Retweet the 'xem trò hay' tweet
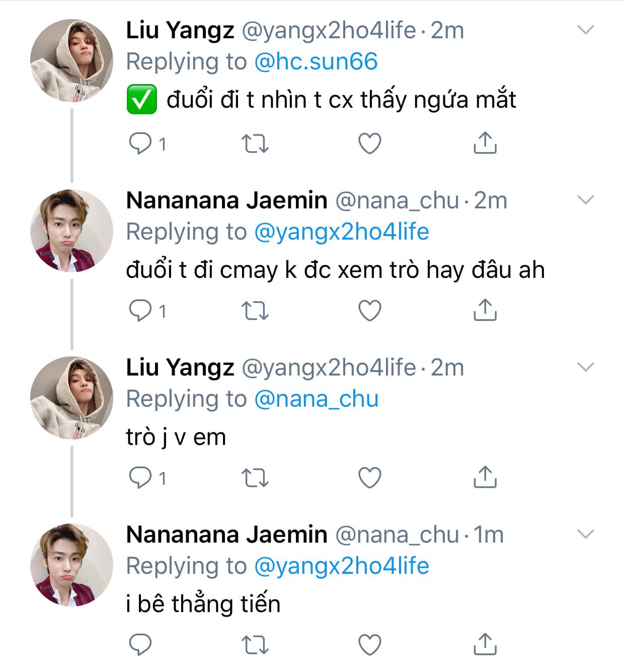Image resolution: width=625 pixels, height=672 pixels. coord(255,311)
